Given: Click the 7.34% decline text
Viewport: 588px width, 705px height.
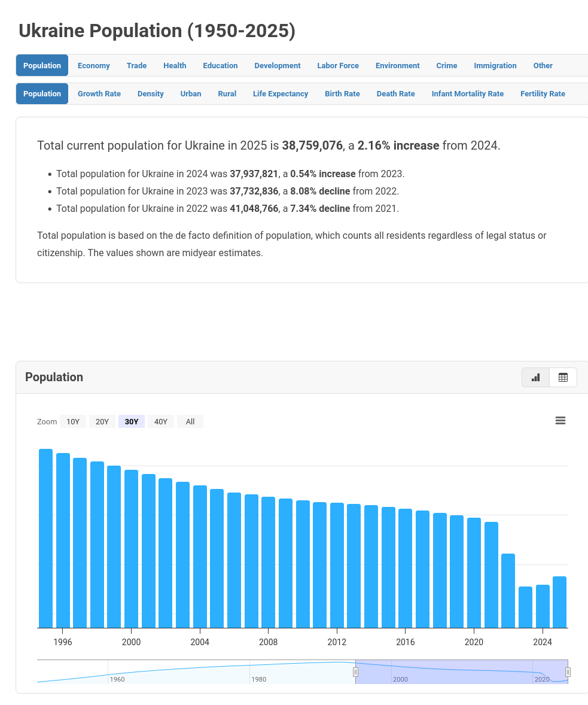Looking at the screenshot, I should (320, 209).
